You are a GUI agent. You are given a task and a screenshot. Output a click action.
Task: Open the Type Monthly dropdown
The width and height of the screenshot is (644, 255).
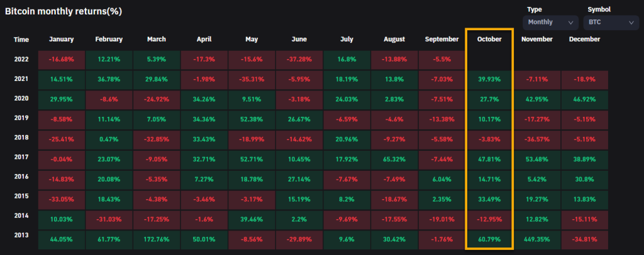550,22
